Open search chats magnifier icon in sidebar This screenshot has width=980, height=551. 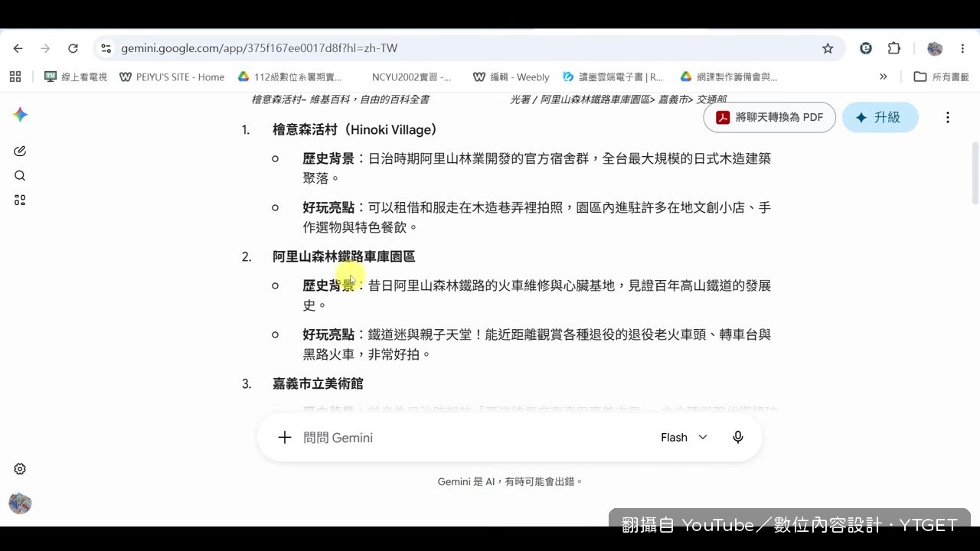pyautogui.click(x=20, y=175)
